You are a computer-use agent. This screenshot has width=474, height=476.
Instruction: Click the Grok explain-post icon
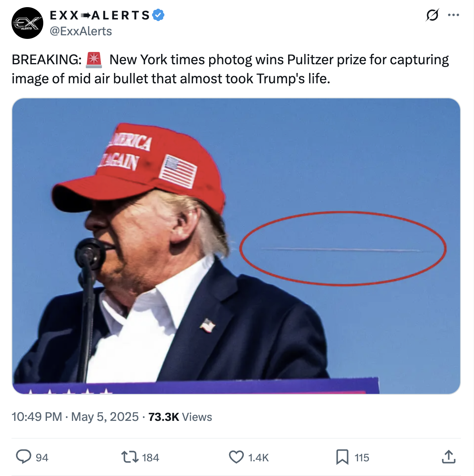click(432, 15)
